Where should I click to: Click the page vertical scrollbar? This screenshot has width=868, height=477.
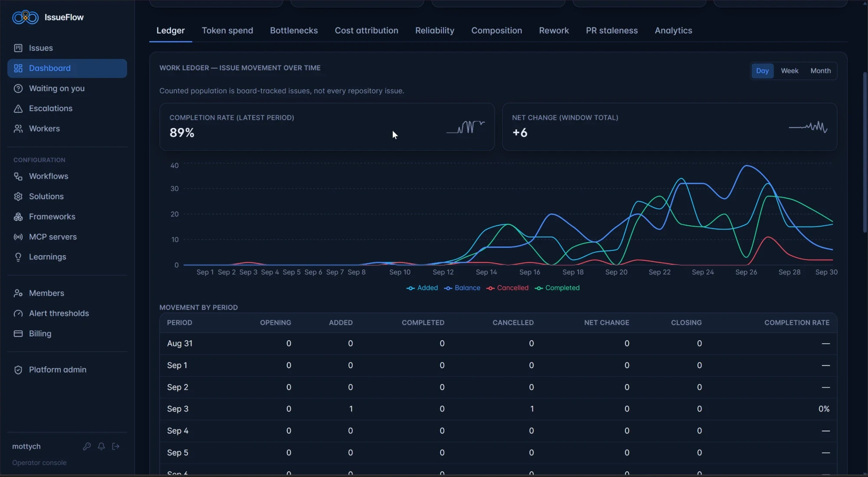click(865, 152)
